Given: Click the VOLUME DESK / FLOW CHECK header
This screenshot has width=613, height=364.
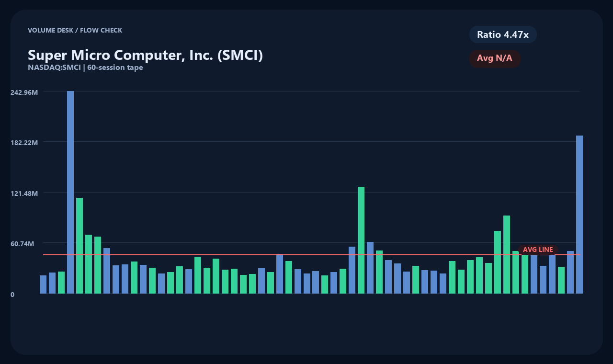Looking at the screenshot, I should point(75,30).
